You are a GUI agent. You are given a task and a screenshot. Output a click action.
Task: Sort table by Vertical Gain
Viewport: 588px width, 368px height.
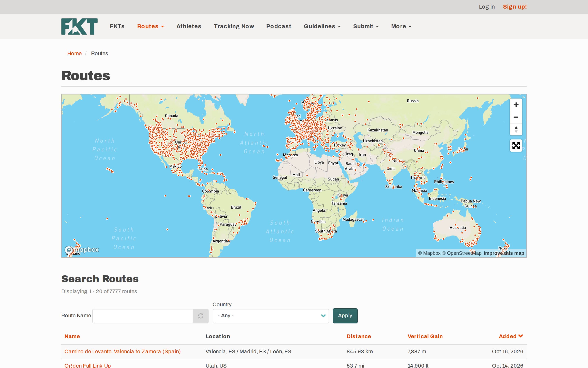425,336
